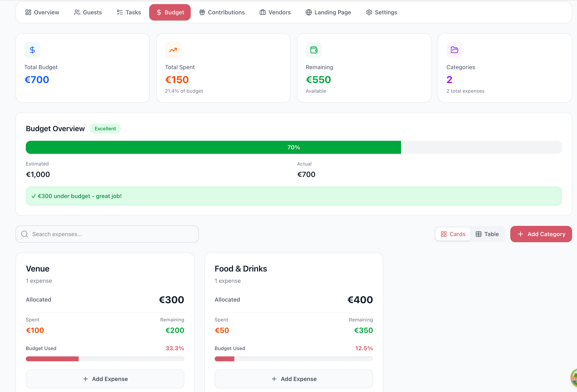Click the purple Categories folder icon
The width and height of the screenshot is (577, 392).
(x=454, y=50)
